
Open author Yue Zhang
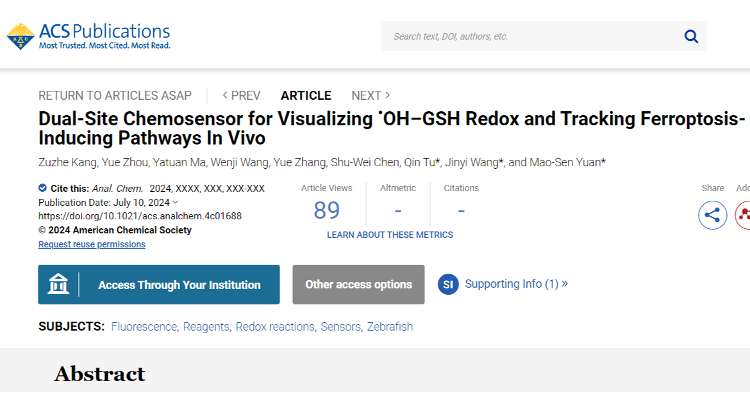[x=299, y=163]
